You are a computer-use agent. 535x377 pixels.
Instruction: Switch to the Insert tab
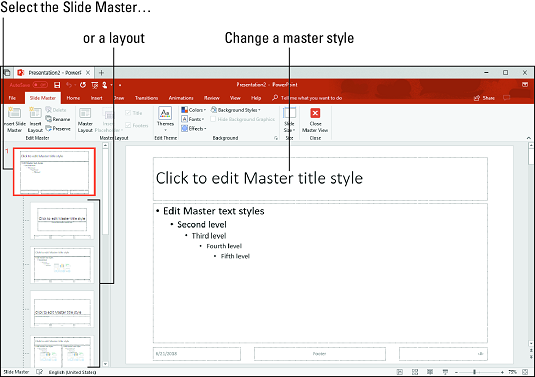coord(97,98)
